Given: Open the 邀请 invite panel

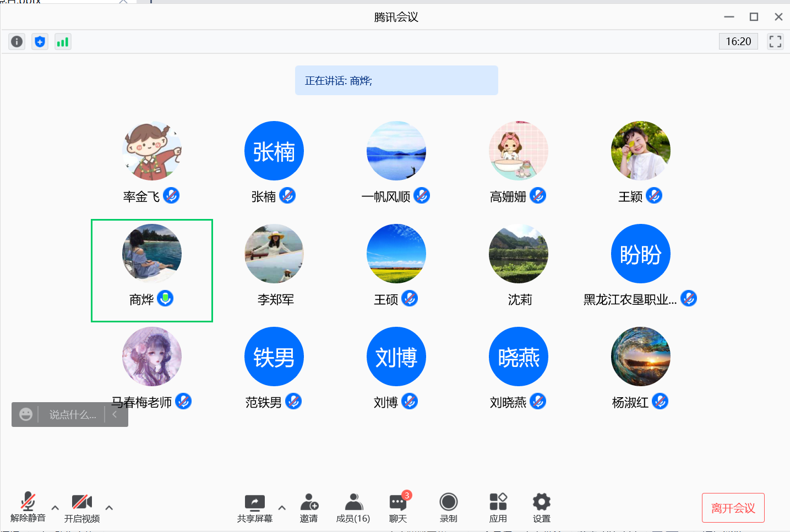Looking at the screenshot, I should [309, 507].
